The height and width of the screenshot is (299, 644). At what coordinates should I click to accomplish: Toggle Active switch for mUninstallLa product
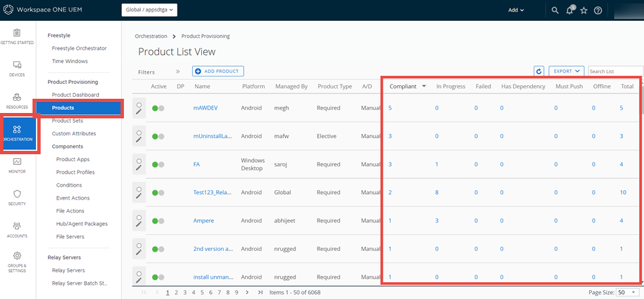[x=158, y=136]
